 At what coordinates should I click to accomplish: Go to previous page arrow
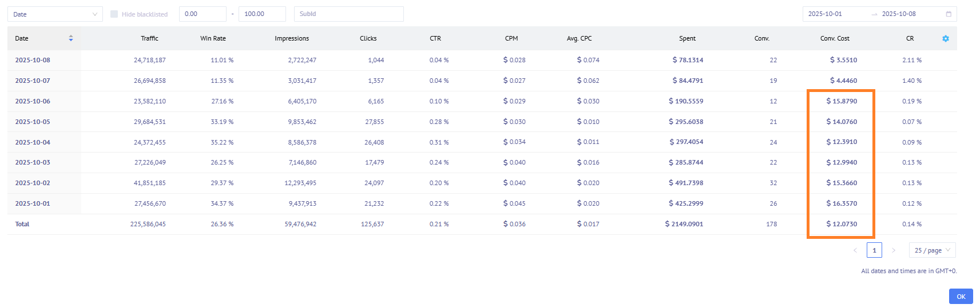coord(855,250)
